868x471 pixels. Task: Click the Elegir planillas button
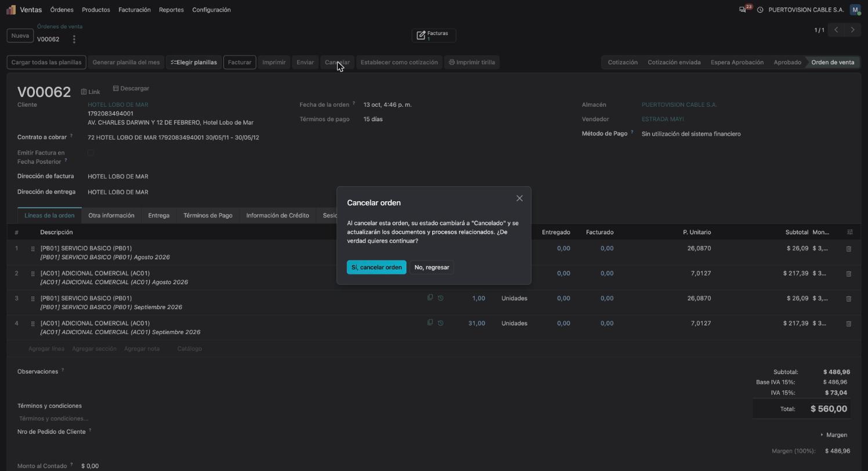tap(194, 63)
